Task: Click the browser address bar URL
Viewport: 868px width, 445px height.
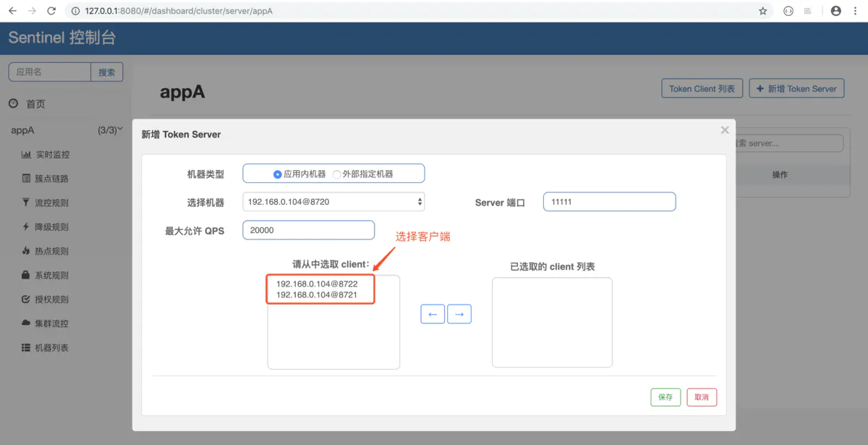Action: [179, 11]
